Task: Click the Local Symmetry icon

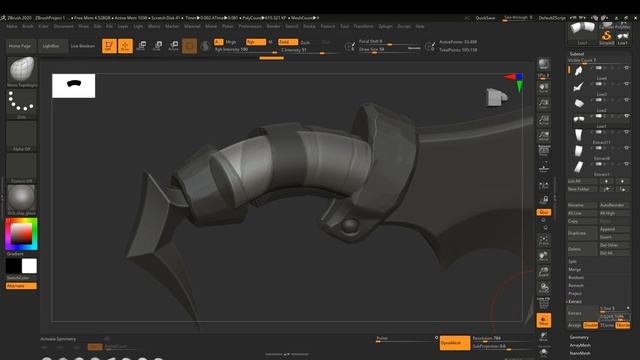Action: (544, 185)
